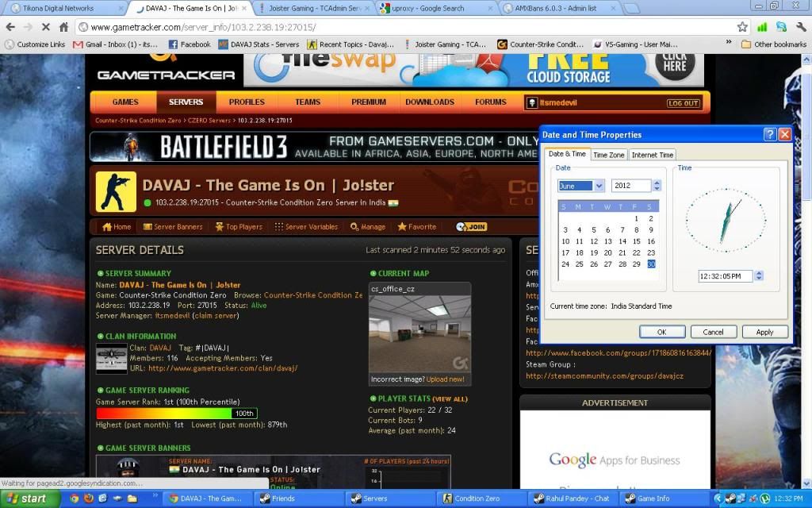Click the time field showing 12:32:05 PM
Image resolution: width=812 pixels, height=508 pixels.
pos(725,276)
